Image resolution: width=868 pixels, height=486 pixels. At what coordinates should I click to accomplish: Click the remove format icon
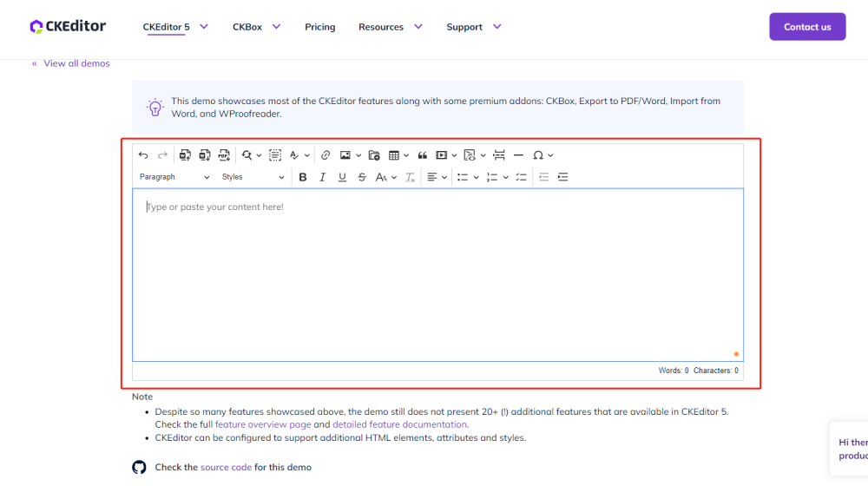click(411, 177)
